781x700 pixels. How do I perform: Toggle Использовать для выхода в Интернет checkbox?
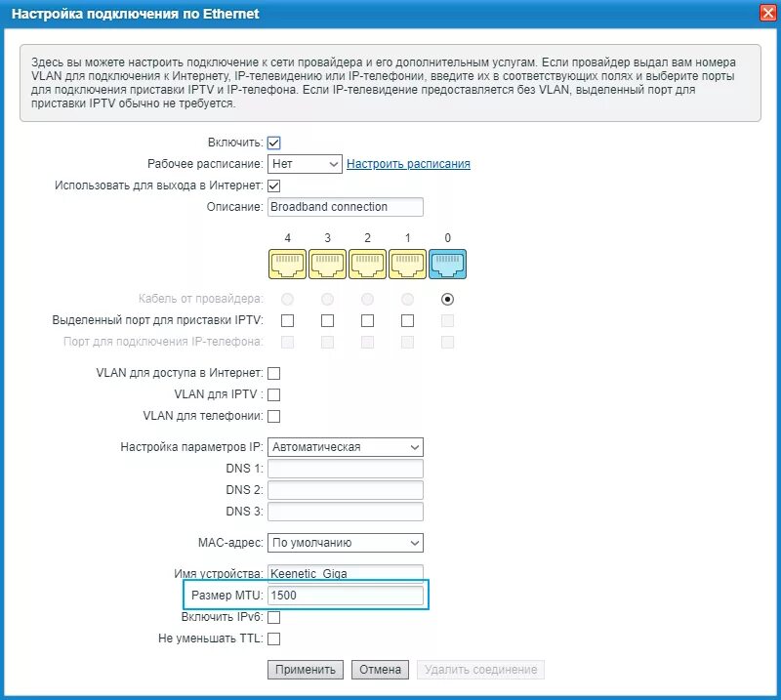(x=274, y=185)
